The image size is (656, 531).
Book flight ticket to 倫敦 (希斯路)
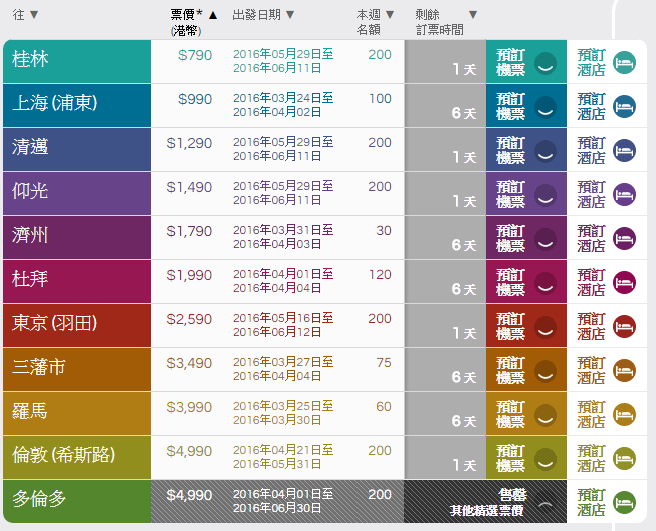[511, 458]
